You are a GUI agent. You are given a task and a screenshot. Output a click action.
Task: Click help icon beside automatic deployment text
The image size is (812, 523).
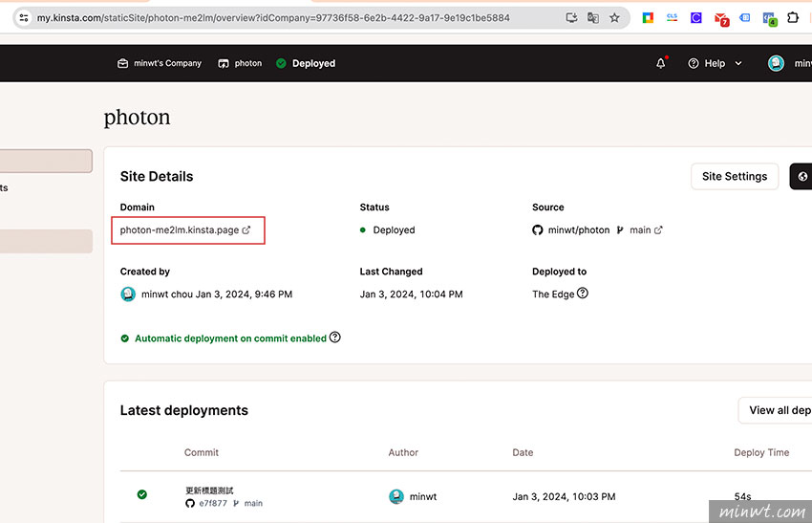[335, 337]
